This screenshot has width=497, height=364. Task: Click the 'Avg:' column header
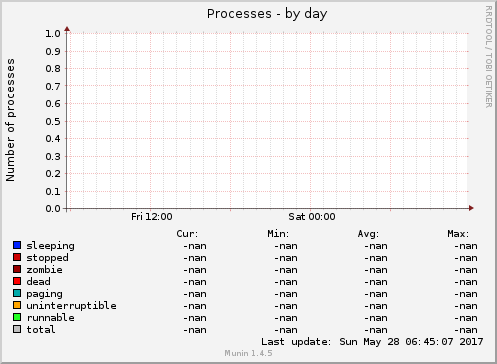click(368, 234)
